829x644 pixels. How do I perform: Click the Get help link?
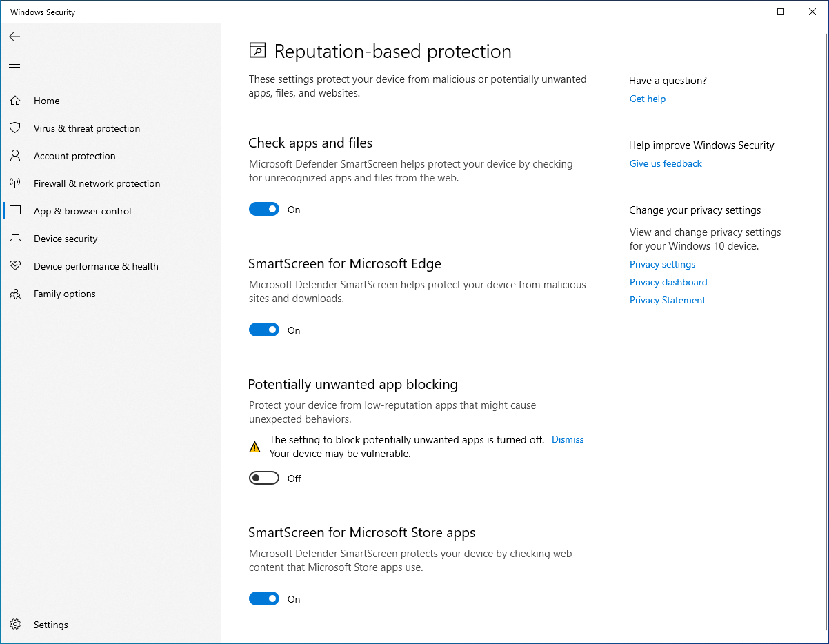click(648, 99)
